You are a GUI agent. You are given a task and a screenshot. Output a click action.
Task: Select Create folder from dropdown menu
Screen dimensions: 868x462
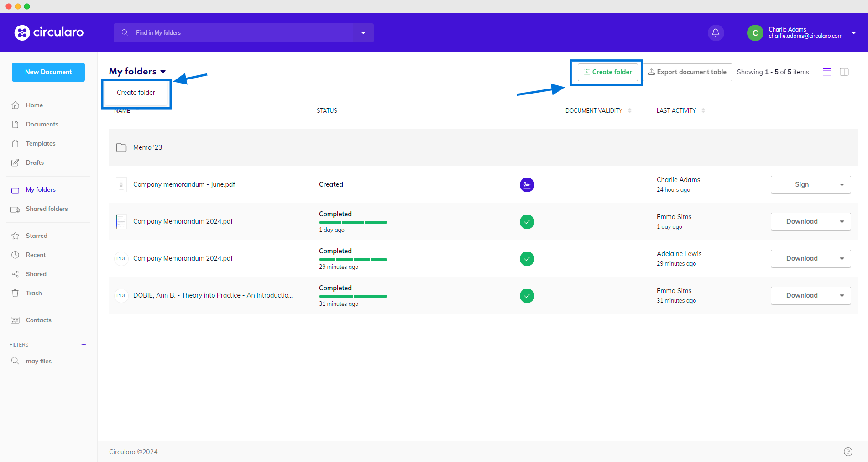point(136,93)
